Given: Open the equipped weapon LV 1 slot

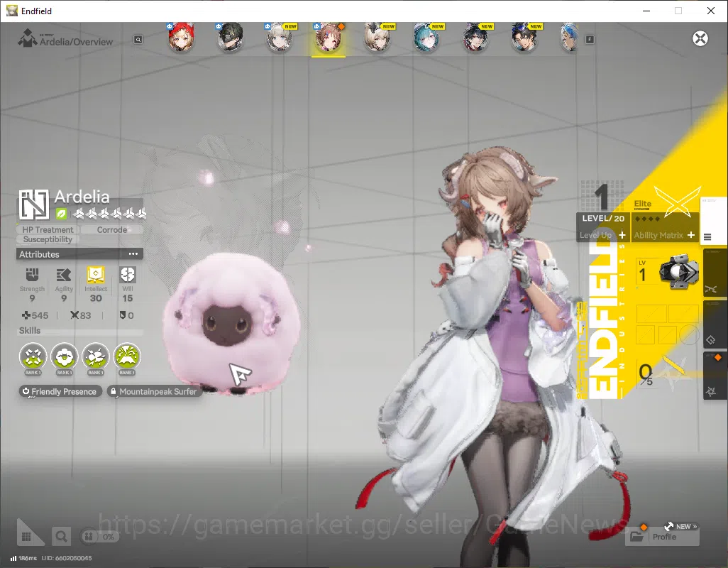Looking at the screenshot, I should pyautogui.click(x=667, y=272).
